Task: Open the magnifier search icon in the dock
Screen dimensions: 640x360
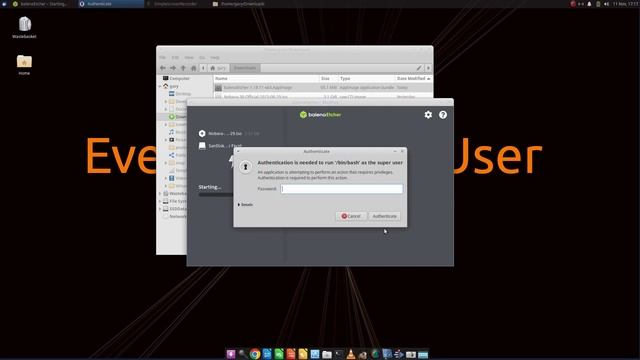Action: (x=242, y=354)
